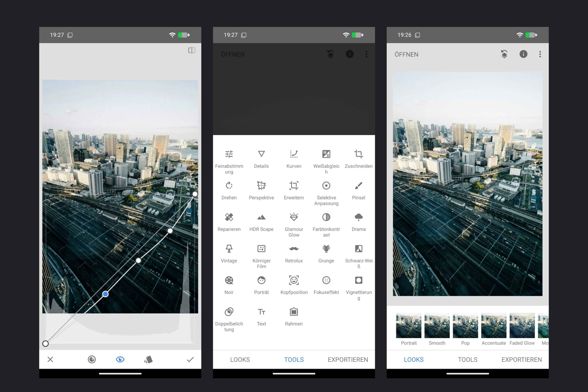Tap ÖFFNEN on the right screen
This screenshot has width=588, height=392.
[406, 54]
